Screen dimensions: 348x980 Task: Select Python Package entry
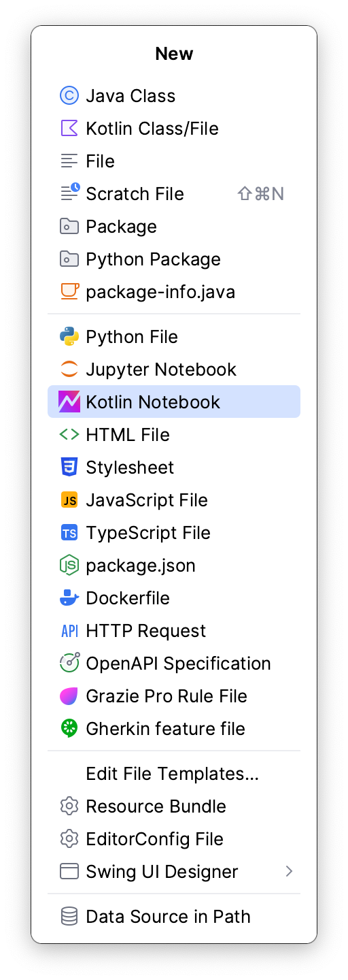coord(174,259)
